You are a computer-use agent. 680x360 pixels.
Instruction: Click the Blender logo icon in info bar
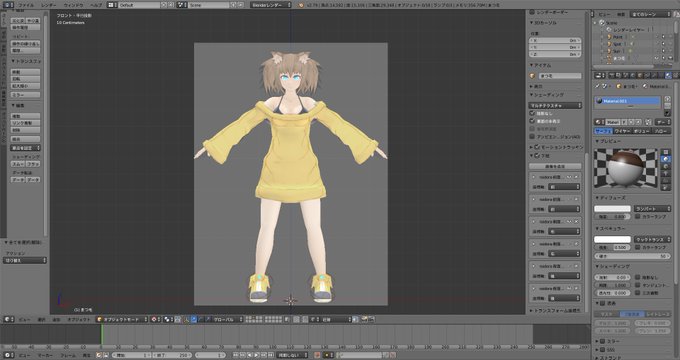tap(301, 5)
